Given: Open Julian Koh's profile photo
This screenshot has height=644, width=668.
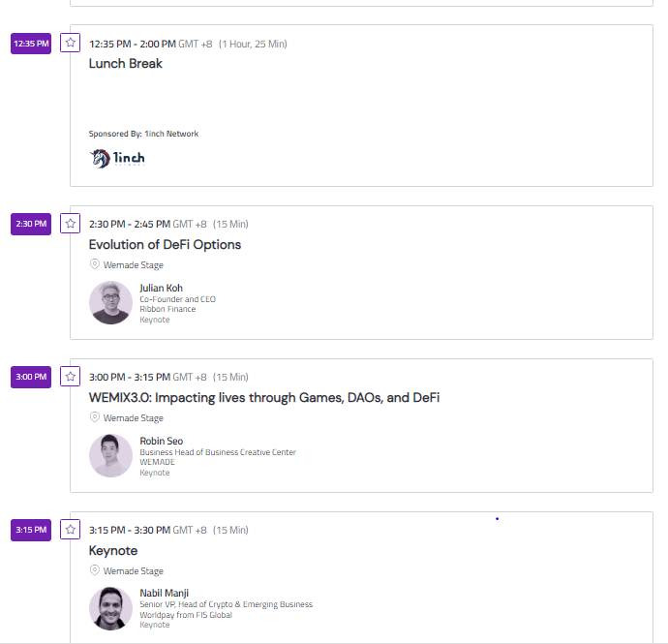Looking at the screenshot, I should [x=110, y=302].
